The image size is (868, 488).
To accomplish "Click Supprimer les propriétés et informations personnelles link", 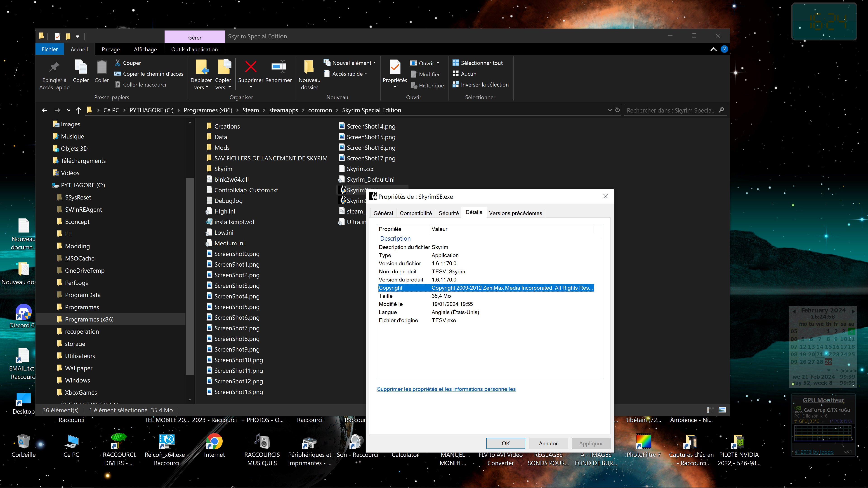I will (x=446, y=389).
